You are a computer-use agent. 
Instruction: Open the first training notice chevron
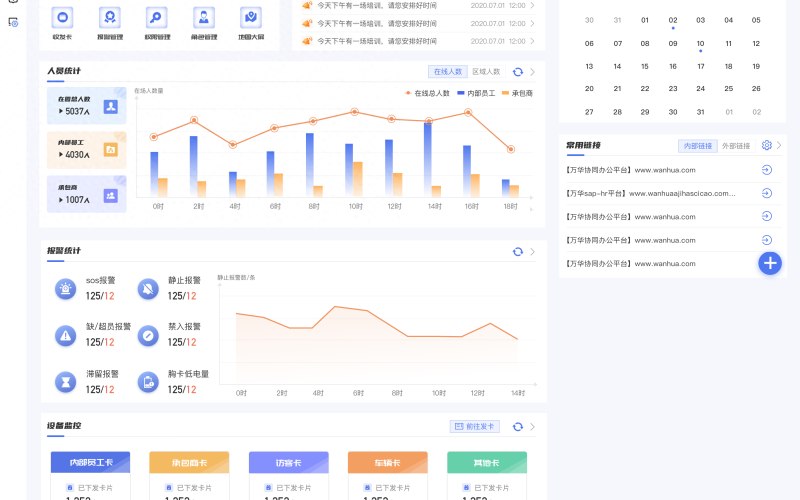click(532, 5)
